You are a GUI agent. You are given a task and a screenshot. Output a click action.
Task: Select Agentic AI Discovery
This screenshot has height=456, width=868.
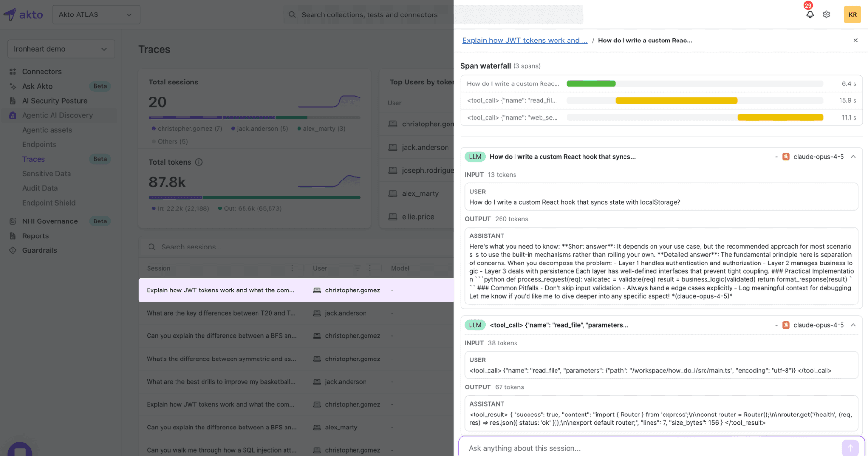57,115
